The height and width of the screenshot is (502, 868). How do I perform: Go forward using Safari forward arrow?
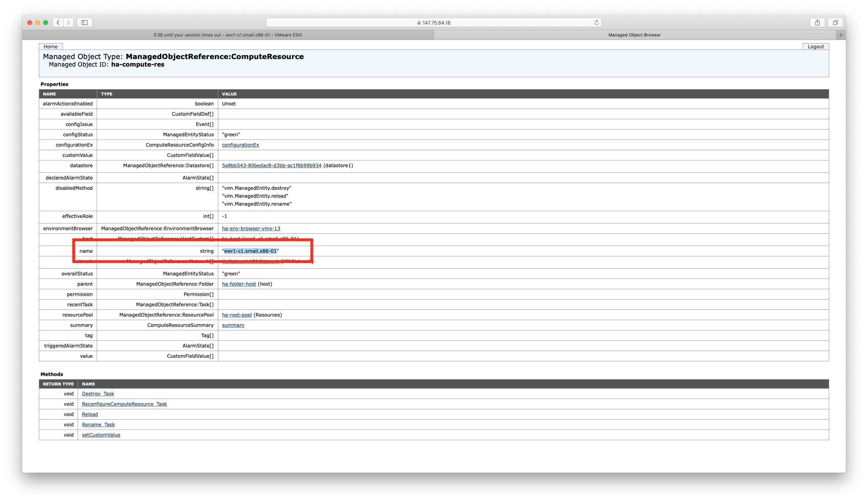coord(69,23)
